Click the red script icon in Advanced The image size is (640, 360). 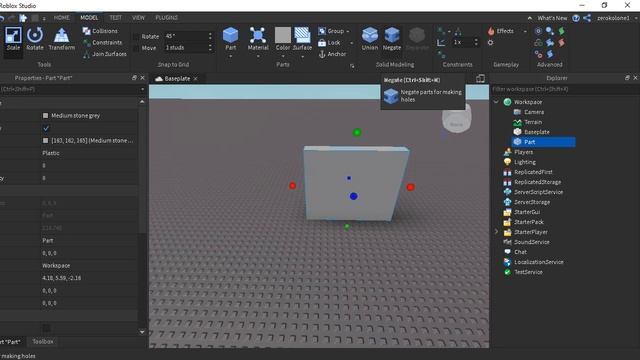click(562, 42)
